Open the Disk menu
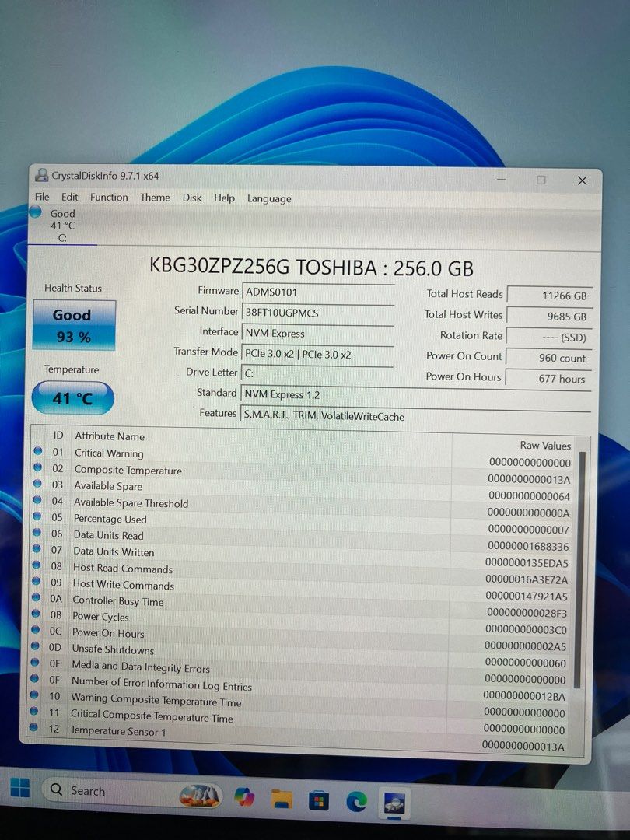Viewport: 630px width, 840px height. 192,198
